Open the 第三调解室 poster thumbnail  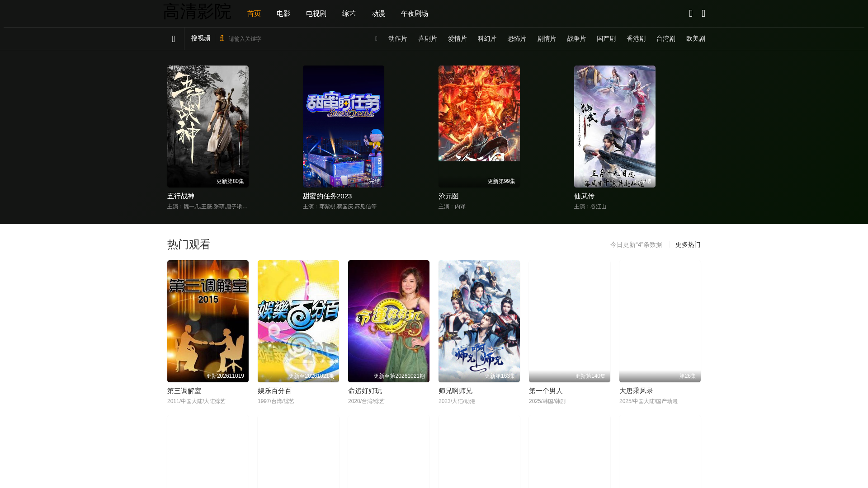(208, 321)
